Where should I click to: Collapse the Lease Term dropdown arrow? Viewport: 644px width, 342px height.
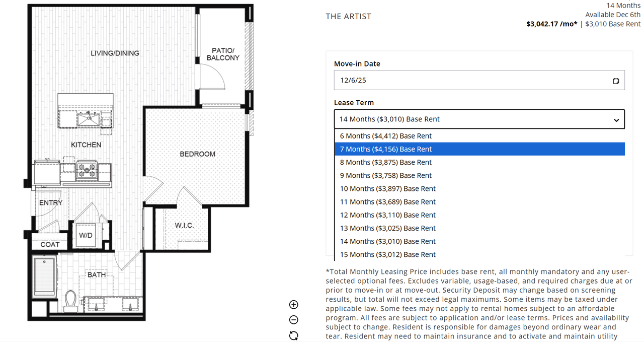click(x=616, y=120)
